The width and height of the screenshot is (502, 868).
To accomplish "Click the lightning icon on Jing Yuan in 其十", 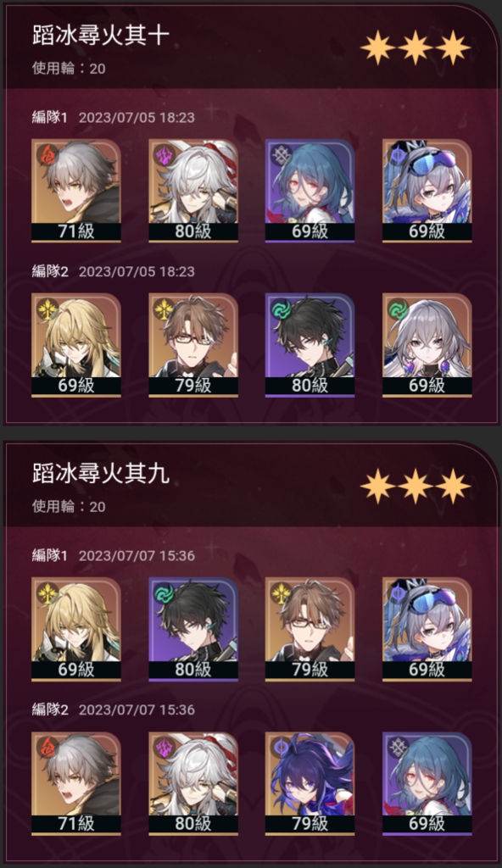I will [165, 154].
